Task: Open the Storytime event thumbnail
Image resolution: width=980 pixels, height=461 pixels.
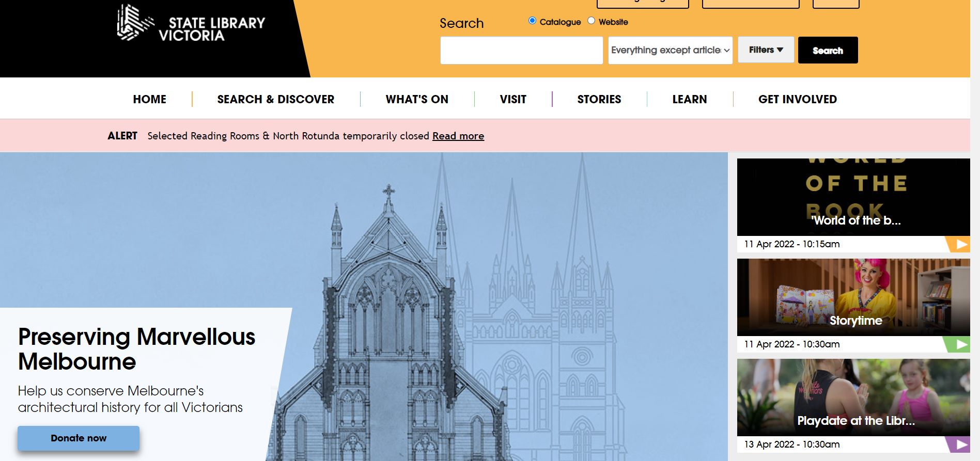Action: (853, 297)
